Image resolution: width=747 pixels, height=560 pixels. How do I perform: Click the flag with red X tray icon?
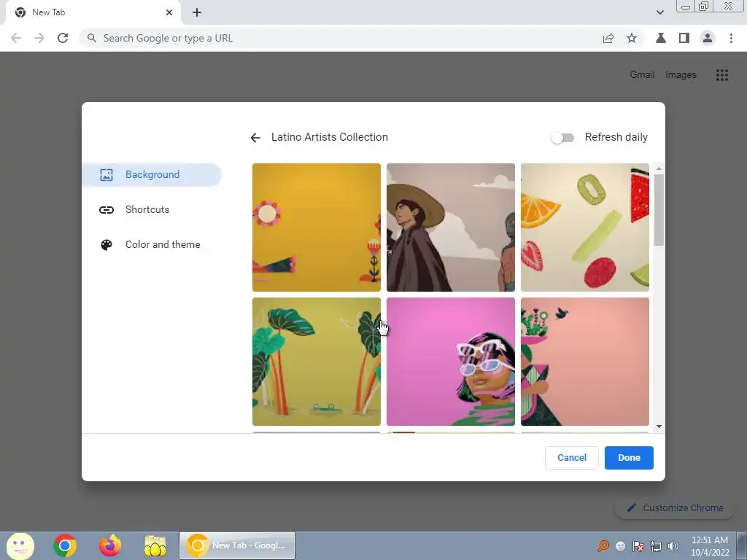point(638,546)
